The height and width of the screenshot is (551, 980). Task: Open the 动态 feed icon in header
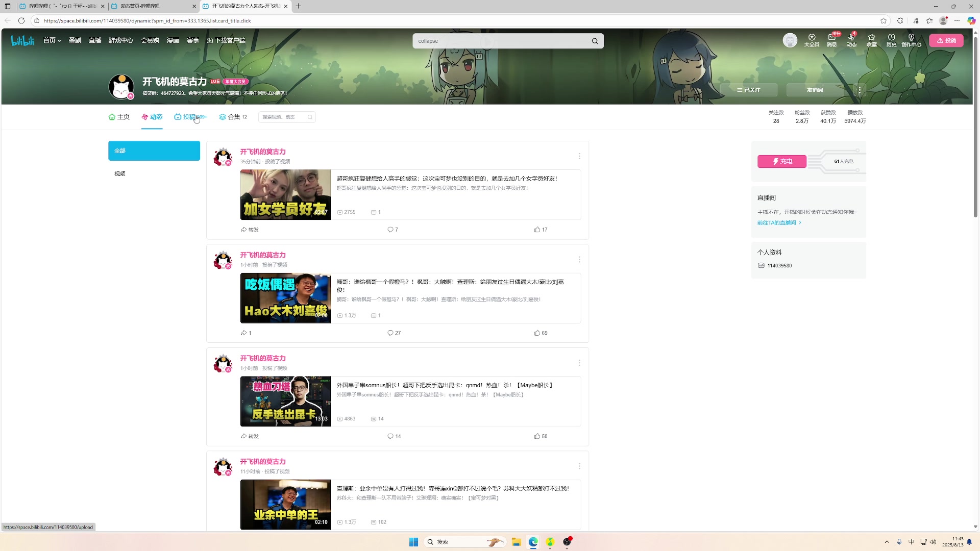coord(851,40)
